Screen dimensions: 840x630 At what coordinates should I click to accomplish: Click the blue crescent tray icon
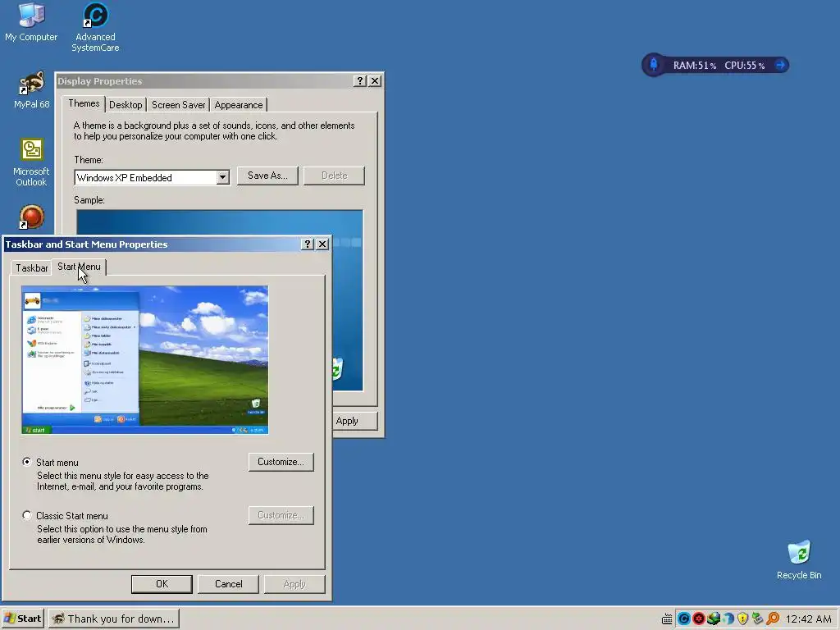[728, 619]
